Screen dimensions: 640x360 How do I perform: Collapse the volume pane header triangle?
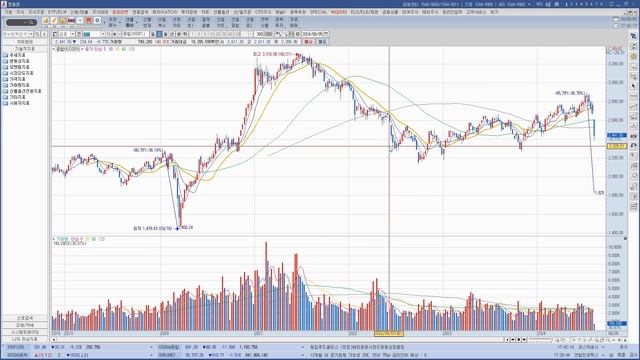tap(53, 239)
